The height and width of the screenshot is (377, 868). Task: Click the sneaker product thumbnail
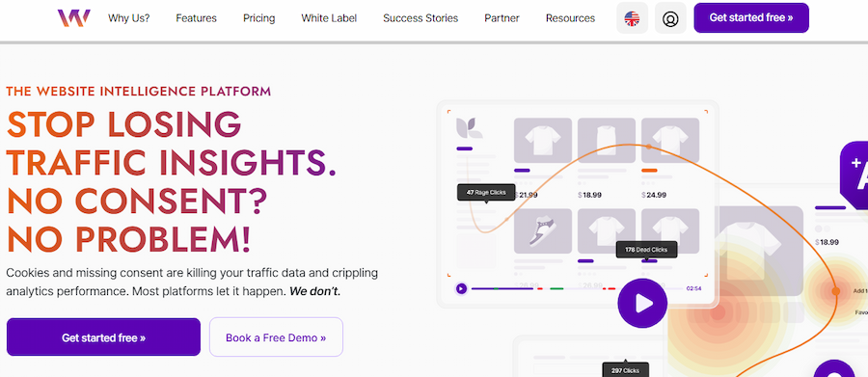click(543, 231)
